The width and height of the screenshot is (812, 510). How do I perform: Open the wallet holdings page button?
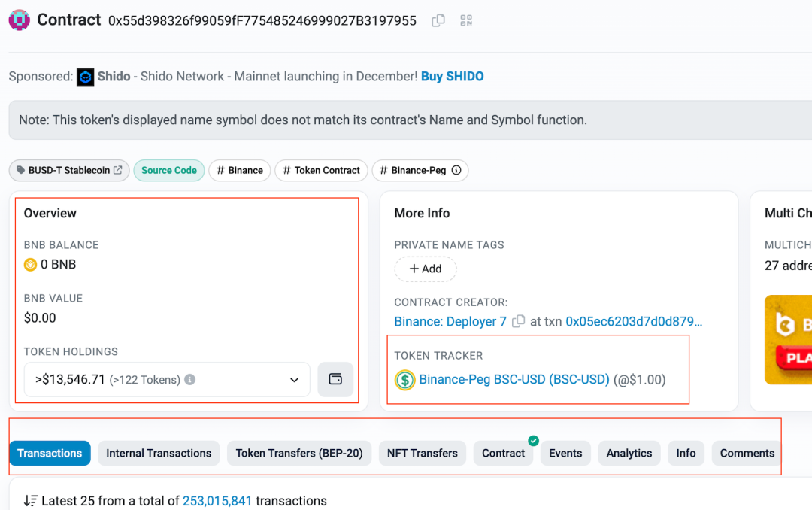335,379
